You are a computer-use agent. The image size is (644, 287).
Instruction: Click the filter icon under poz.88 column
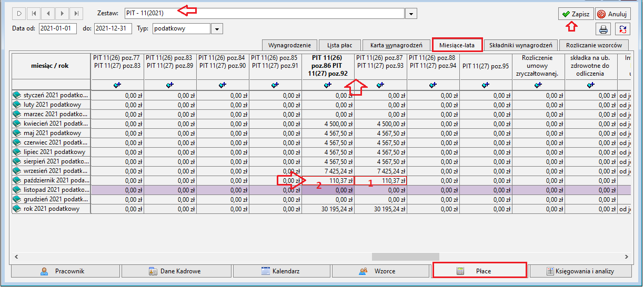click(433, 85)
